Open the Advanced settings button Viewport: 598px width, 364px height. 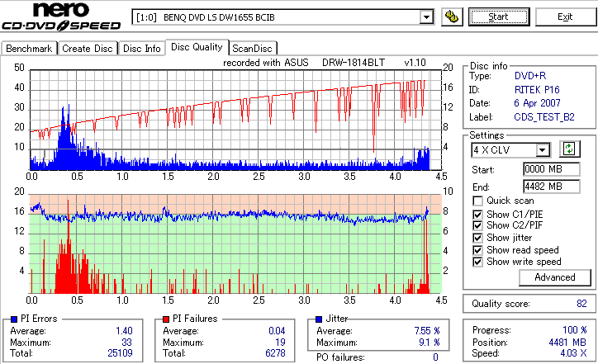555,277
